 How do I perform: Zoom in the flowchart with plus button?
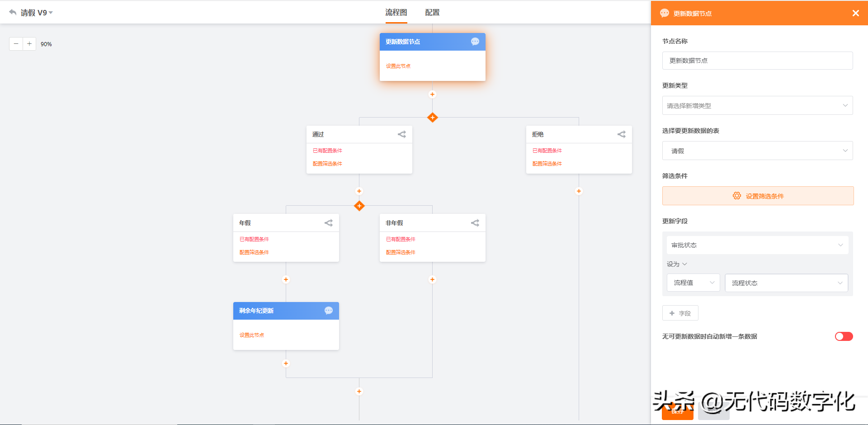tap(29, 44)
